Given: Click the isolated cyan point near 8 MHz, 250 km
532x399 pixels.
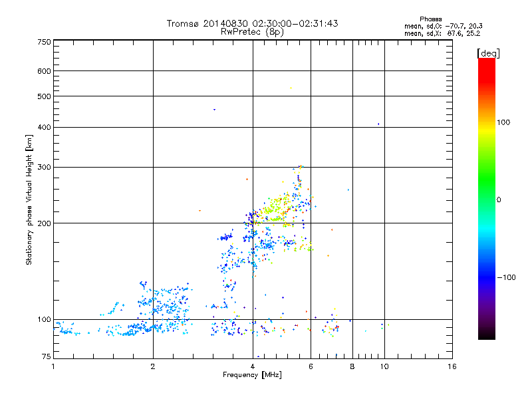Looking at the screenshot, I should (348, 190).
